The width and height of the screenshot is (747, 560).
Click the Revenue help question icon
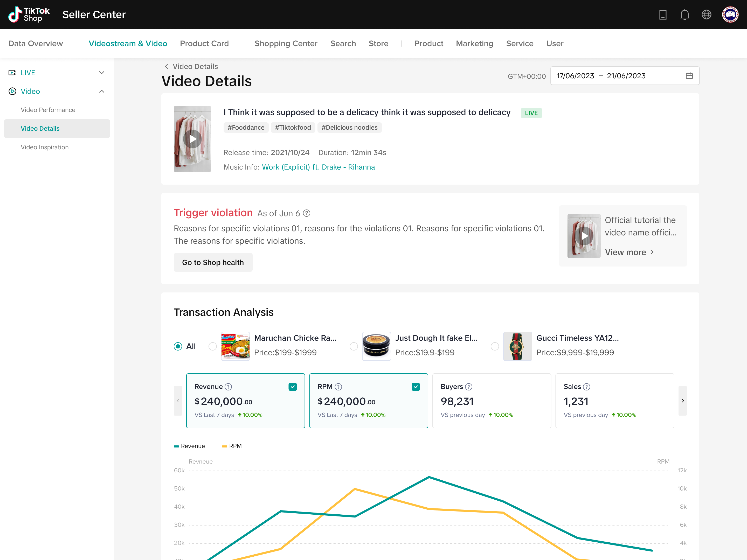click(x=228, y=387)
